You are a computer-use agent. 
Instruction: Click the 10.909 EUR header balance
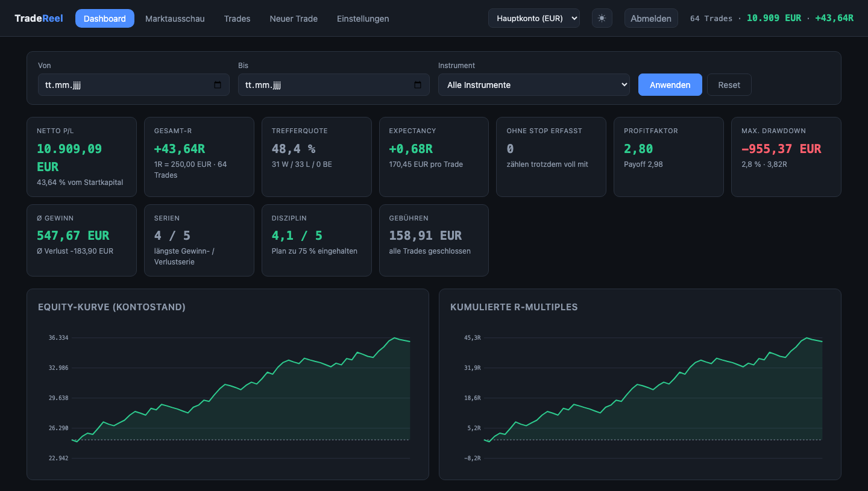click(774, 18)
